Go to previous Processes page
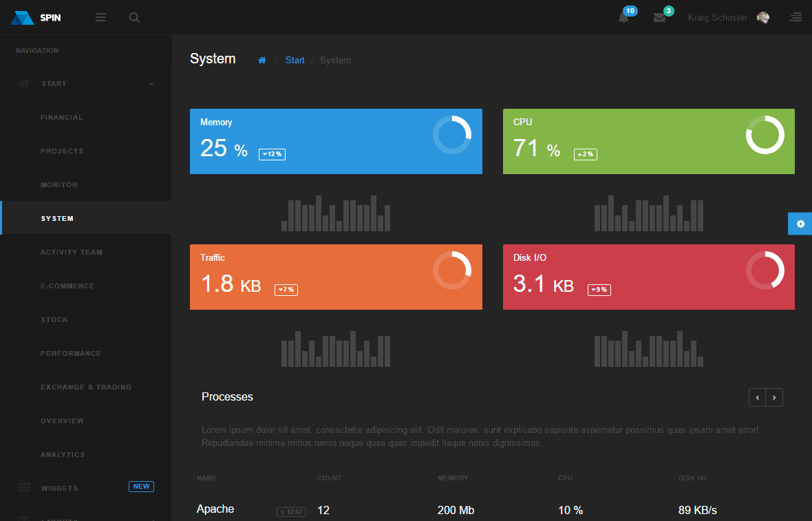The image size is (812, 521). pos(758,398)
